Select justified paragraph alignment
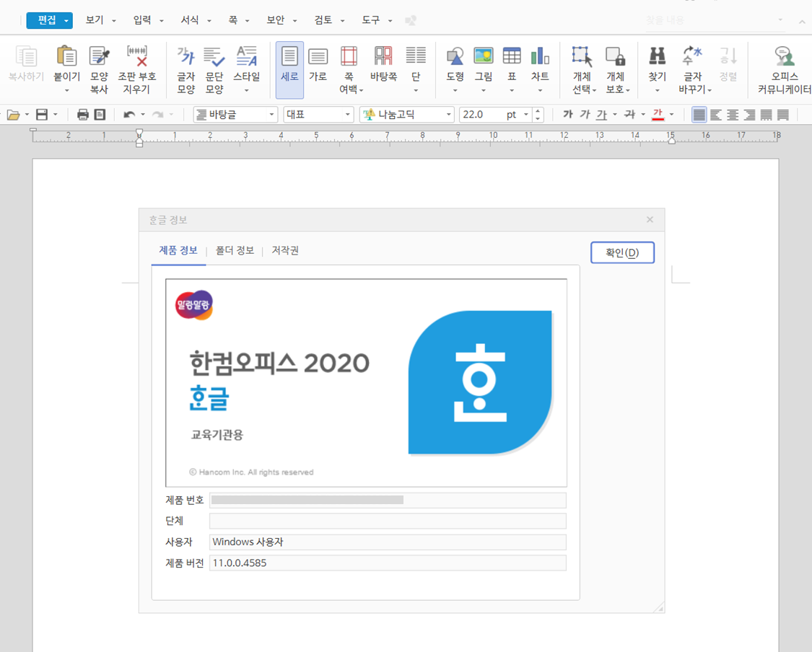 coord(699,115)
